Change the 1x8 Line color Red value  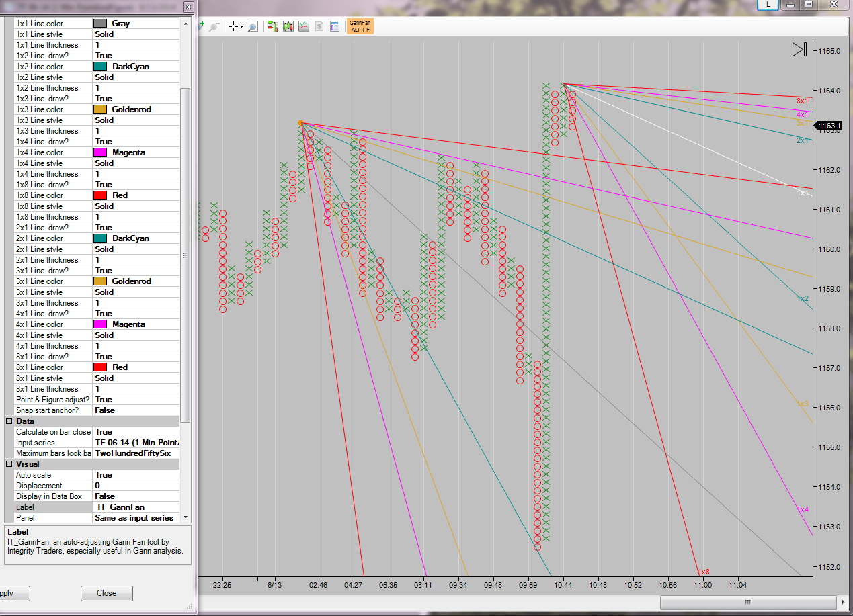[x=136, y=195]
